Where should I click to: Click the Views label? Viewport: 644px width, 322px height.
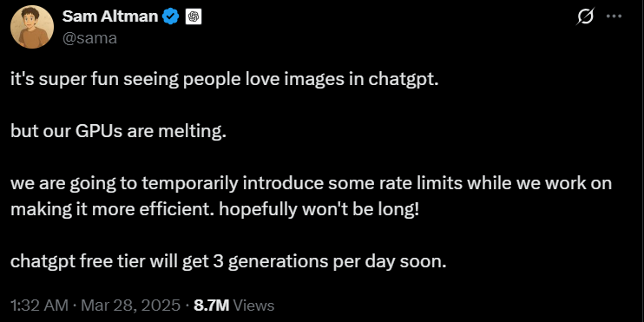click(253, 306)
